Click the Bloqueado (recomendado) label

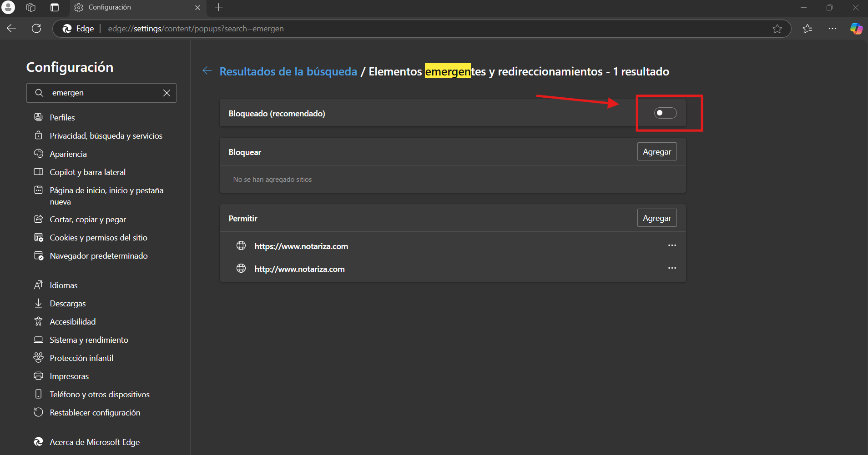pyautogui.click(x=277, y=113)
